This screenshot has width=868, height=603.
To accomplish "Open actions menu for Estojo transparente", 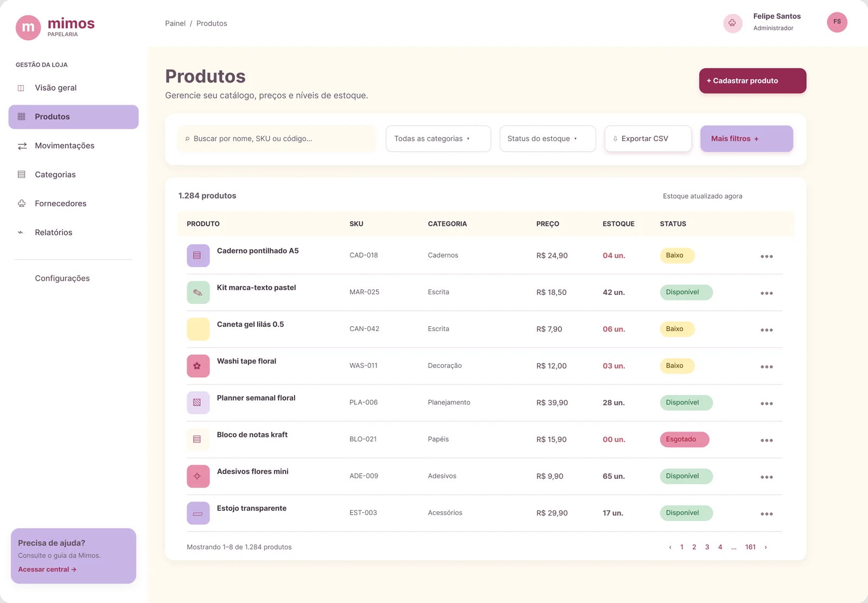I will pos(767,514).
